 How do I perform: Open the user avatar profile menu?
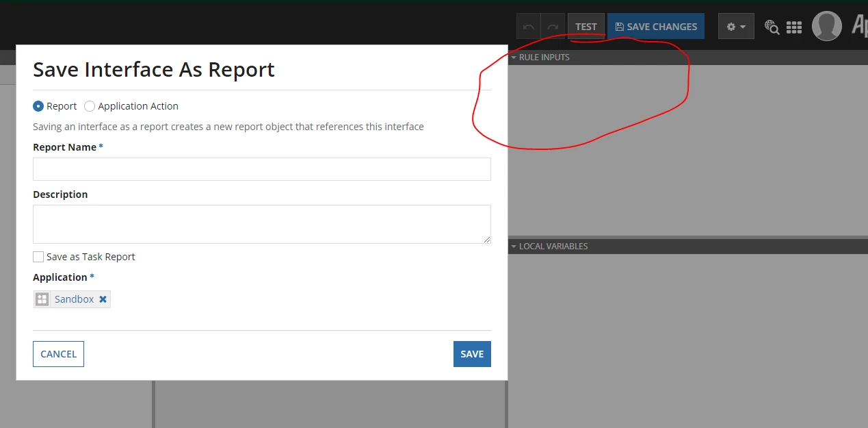826,26
